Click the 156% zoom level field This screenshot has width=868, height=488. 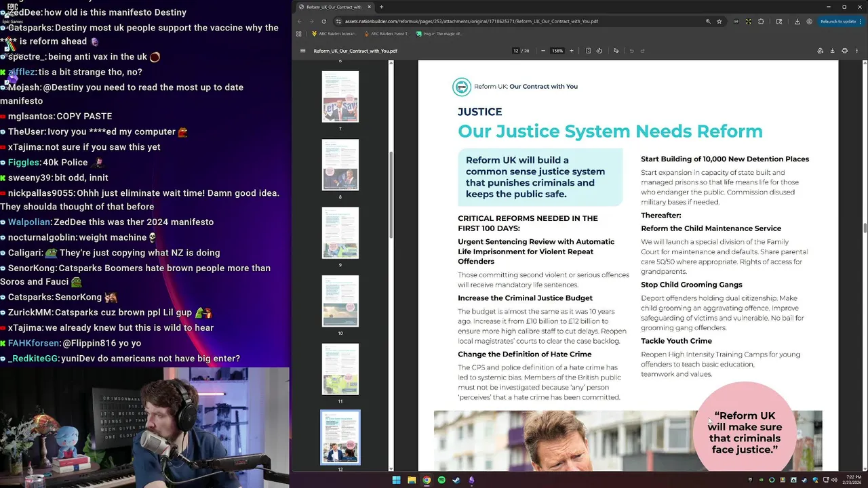(x=557, y=51)
